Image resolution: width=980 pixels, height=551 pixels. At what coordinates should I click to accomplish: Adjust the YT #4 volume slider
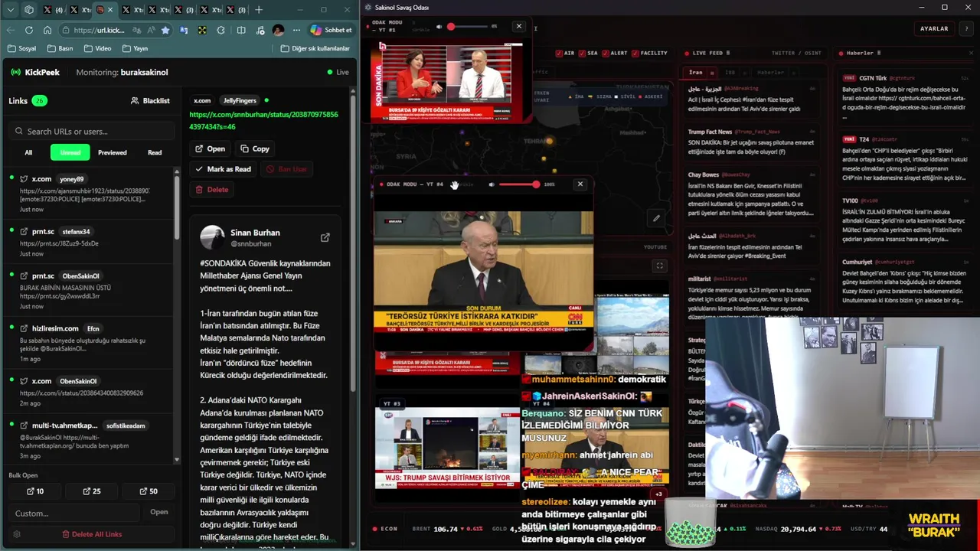518,184
